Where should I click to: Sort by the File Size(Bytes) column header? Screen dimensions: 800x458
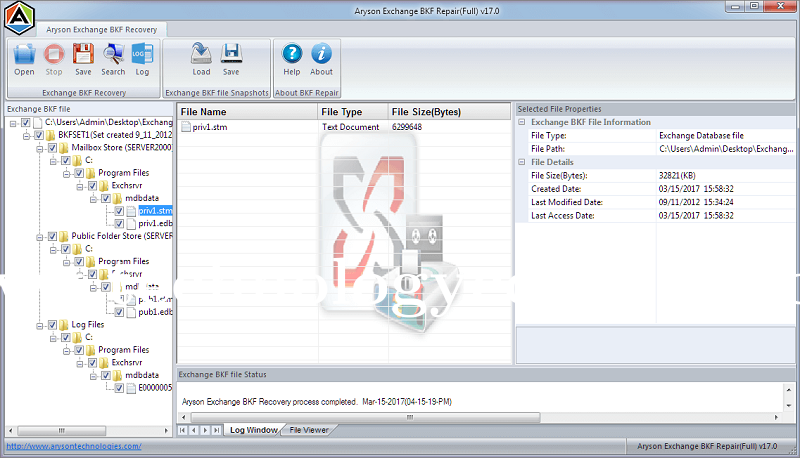pos(449,112)
